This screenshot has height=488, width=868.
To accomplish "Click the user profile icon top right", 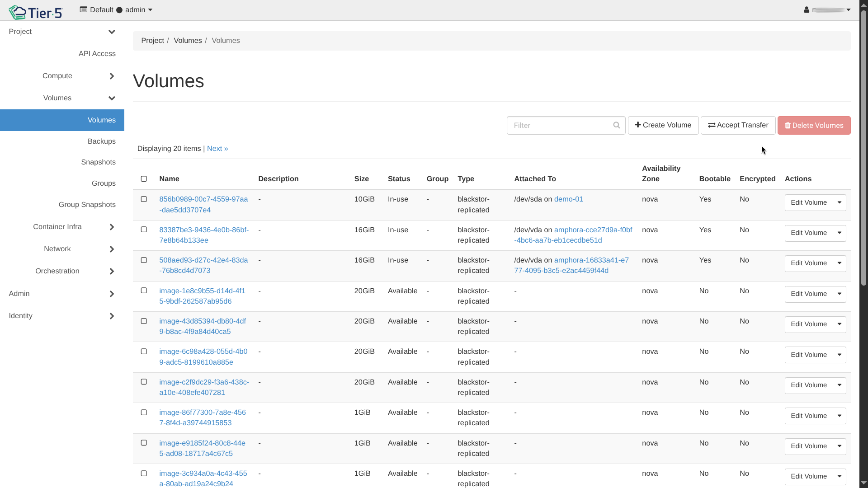I will (x=807, y=10).
